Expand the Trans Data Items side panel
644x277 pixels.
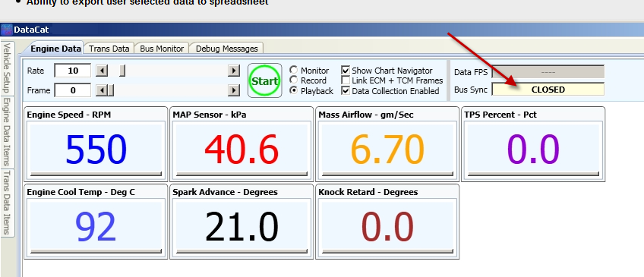coord(7,203)
